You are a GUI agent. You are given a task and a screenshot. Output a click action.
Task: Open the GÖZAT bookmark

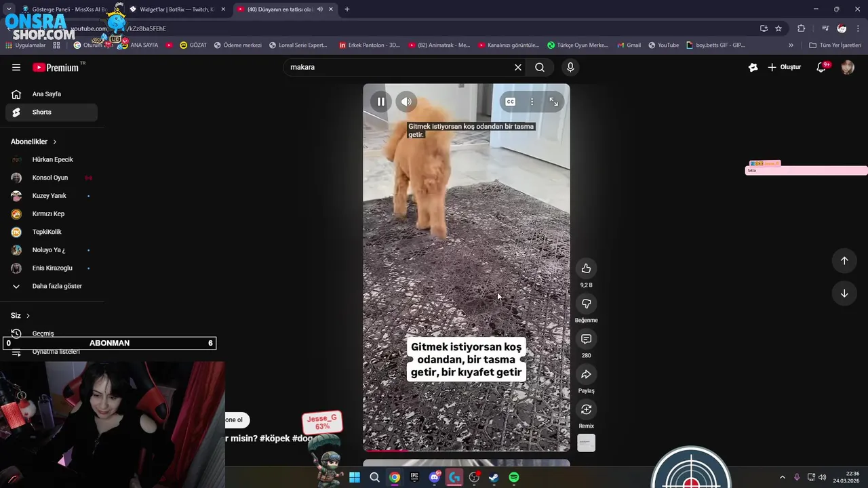[x=193, y=45]
